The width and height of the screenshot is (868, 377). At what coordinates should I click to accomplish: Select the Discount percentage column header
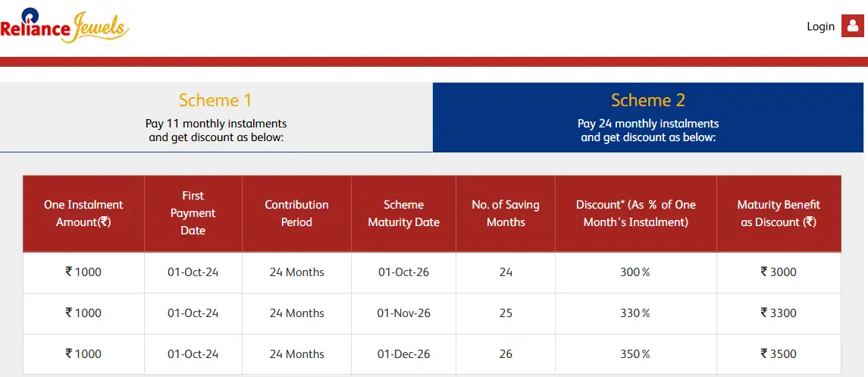635,213
